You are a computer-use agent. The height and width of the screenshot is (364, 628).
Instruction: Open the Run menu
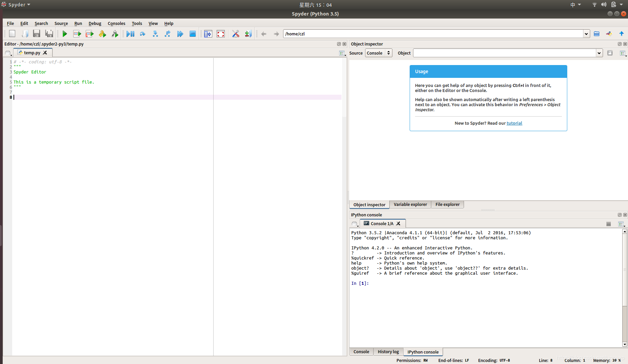(x=78, y=23)
